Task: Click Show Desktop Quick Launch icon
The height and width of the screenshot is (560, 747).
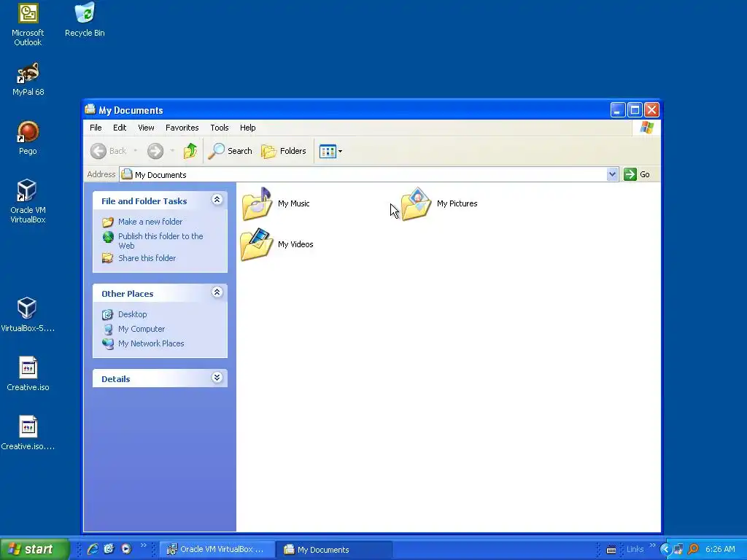Action: (x=109, y=549)
